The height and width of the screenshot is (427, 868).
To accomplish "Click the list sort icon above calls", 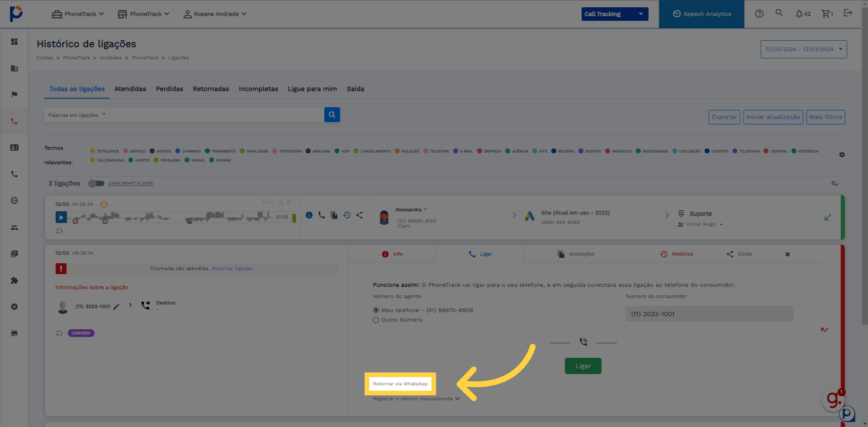I will point(835,184).
